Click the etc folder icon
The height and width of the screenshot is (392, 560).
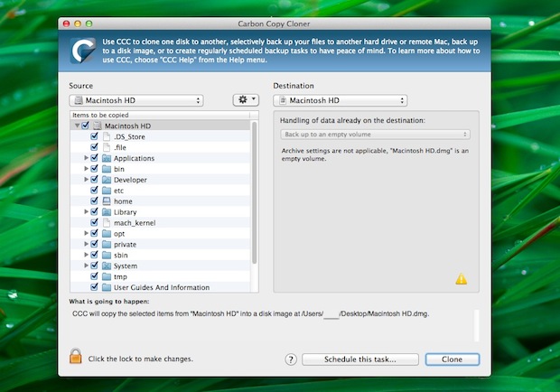tap(107, 191)
